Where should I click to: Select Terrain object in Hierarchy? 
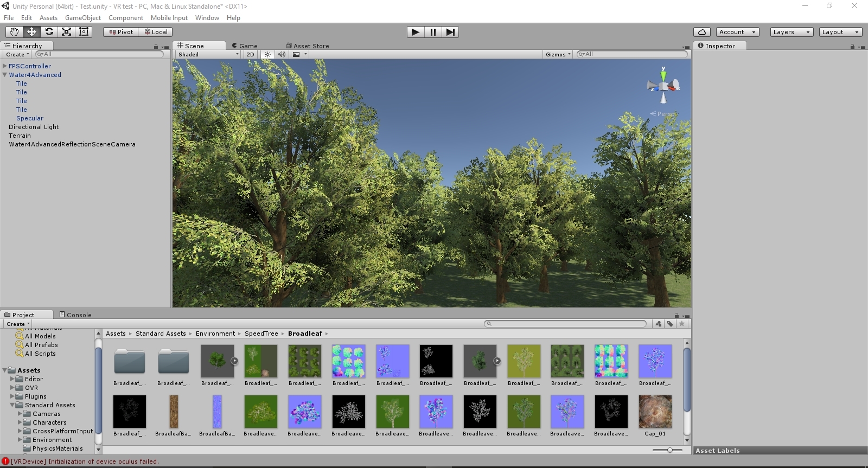click(20, 136)
